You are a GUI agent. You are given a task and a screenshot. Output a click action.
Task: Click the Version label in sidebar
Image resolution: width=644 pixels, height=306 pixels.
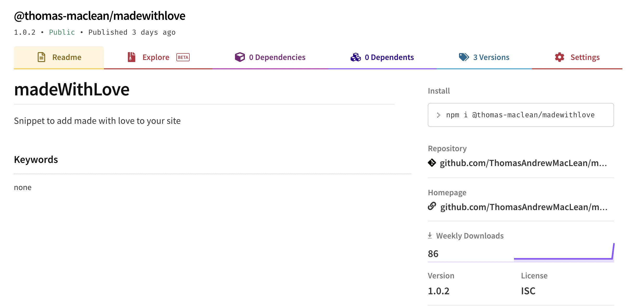tap(441, 276)
